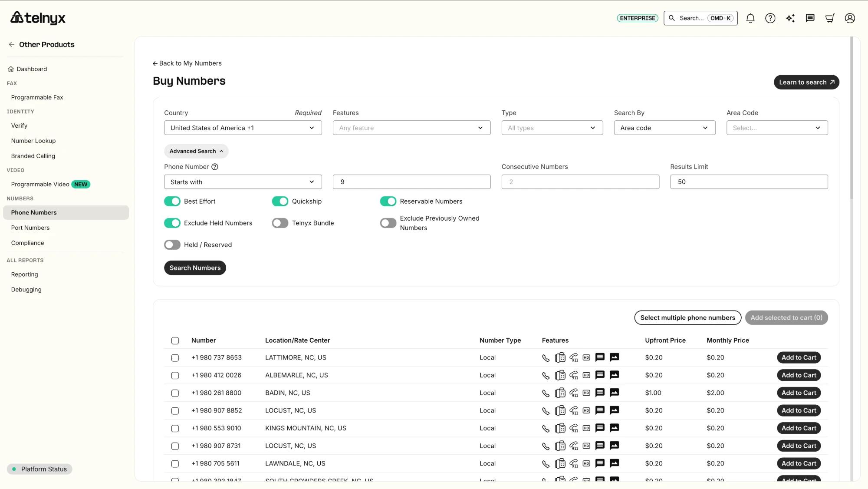Viewport: 868px width, 489px height.
Task: Click fax feature icon for +1 980 412 0026
Action: coord(560,375)
